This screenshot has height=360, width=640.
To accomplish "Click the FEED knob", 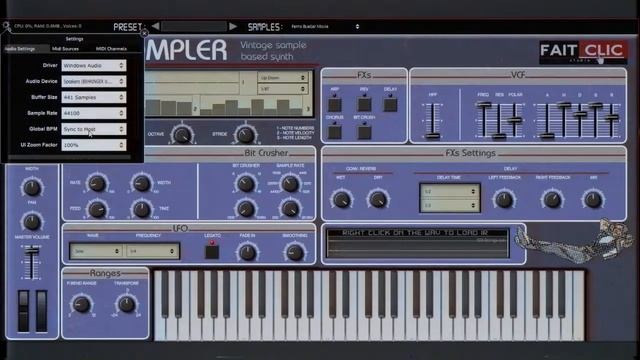I will pyautogui.click(x=97, y=209).
